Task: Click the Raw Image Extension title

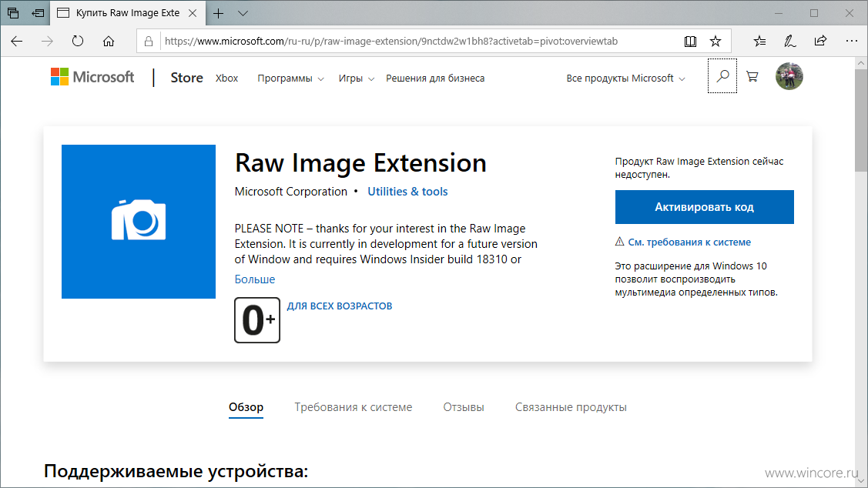Action: pos(360,162)
